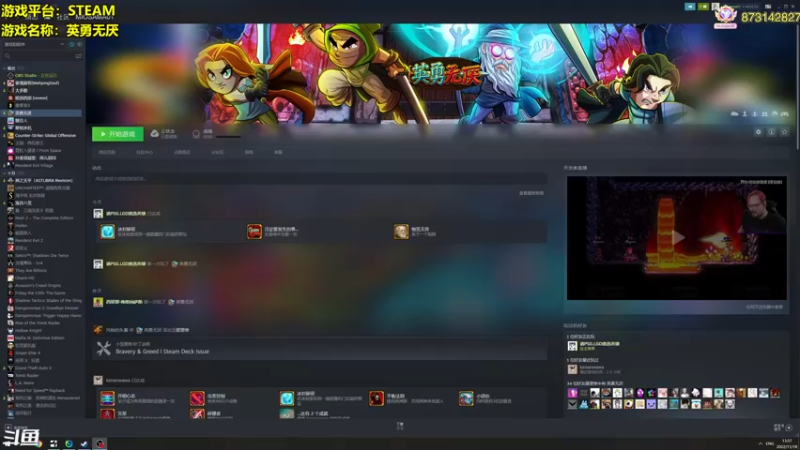The image size is (800, 450).
Task: Click the cloud status icon
Action: point(154,134)
